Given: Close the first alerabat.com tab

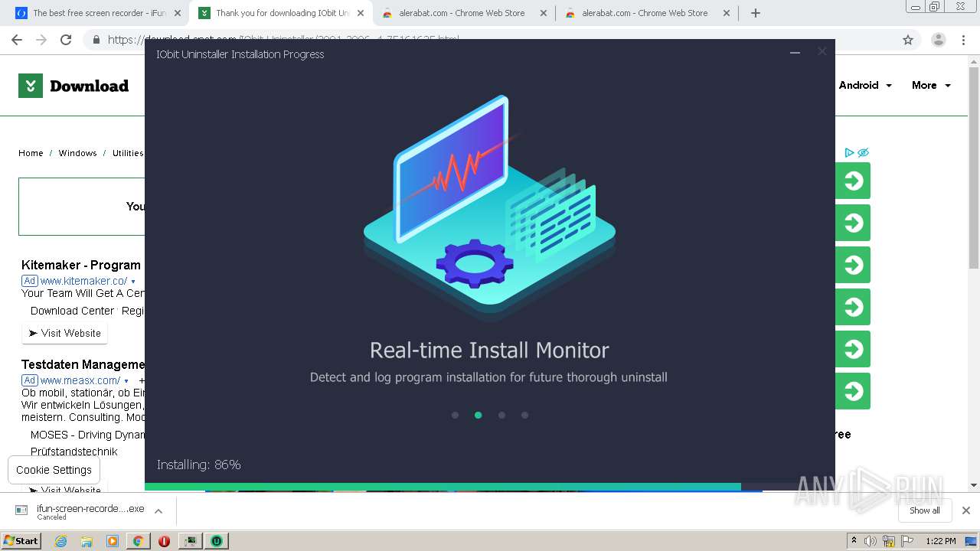Looking at the screenshot, I should coord(544,13).
